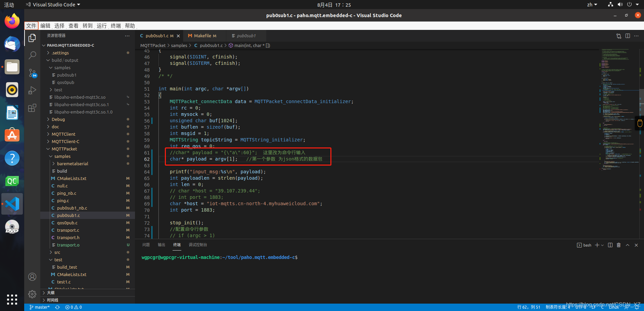Viewport: 644px width, 311px height.
Task: Open Visual Studio Code app menu in top bar
Action: coord(53,5)
